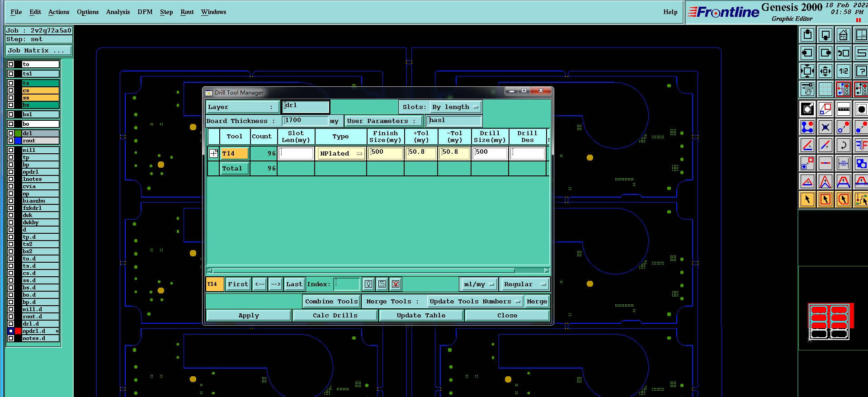Open the tools and palette settings icon
The image size is (868, 397).
[807, 89]
